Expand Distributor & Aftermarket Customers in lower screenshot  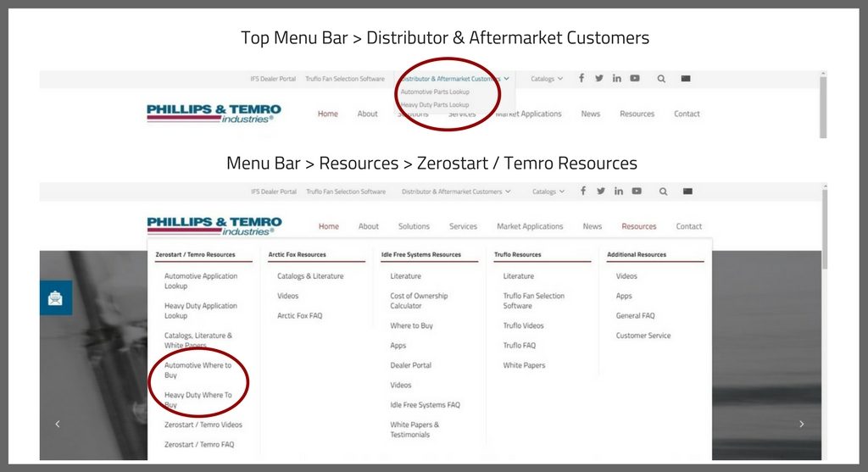pos(456,192)
